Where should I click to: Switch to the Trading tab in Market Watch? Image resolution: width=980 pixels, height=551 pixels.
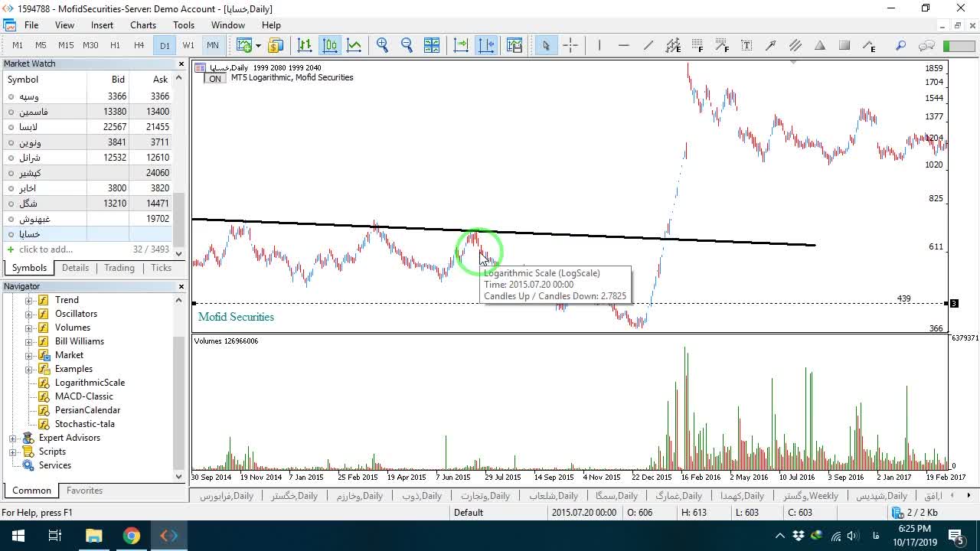click(119, 268)
